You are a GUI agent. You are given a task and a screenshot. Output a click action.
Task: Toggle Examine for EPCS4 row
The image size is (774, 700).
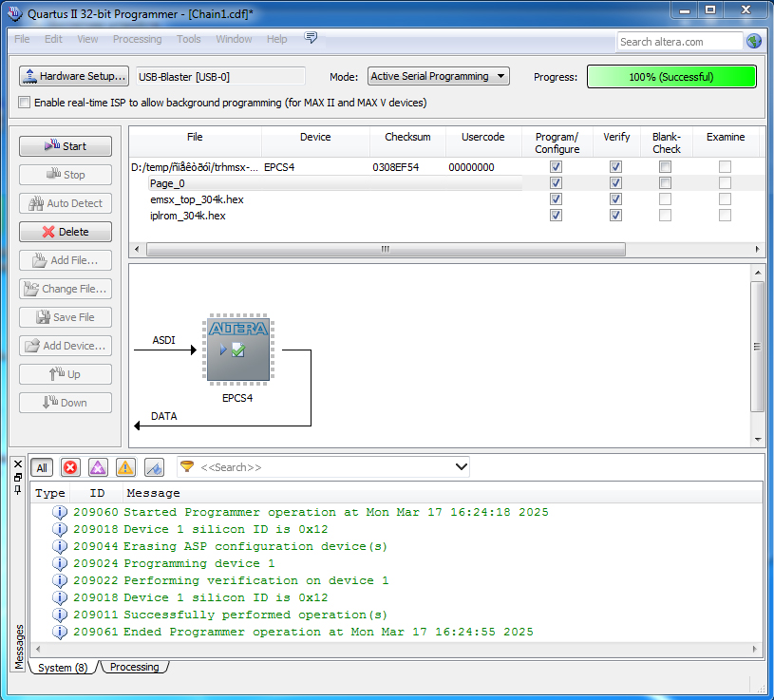pos(725,167)
